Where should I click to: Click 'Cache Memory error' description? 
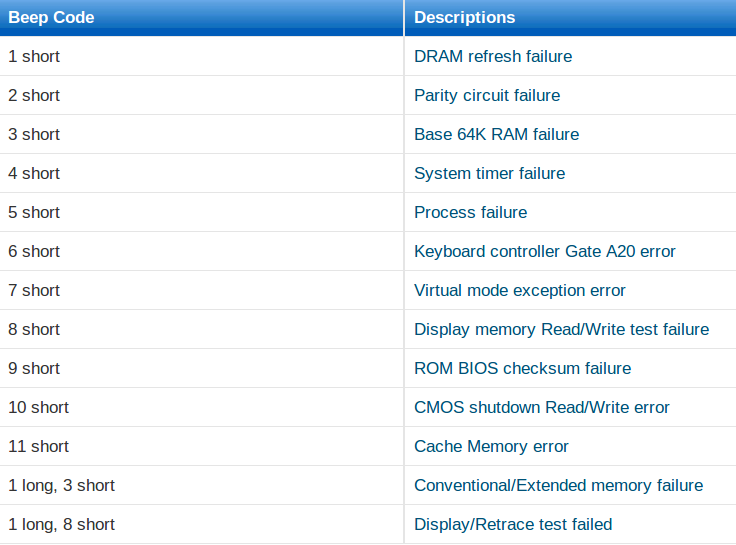[491, 446]
